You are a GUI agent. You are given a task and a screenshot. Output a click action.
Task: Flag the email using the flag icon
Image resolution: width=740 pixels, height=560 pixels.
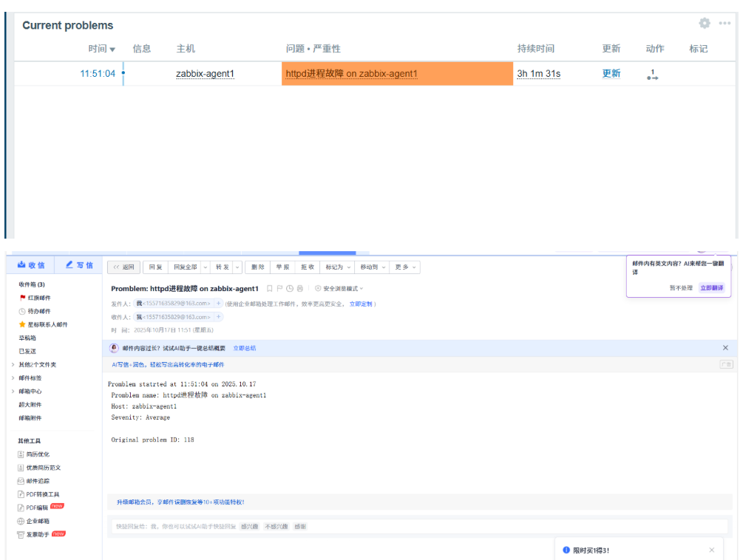[x=279, y=288]
